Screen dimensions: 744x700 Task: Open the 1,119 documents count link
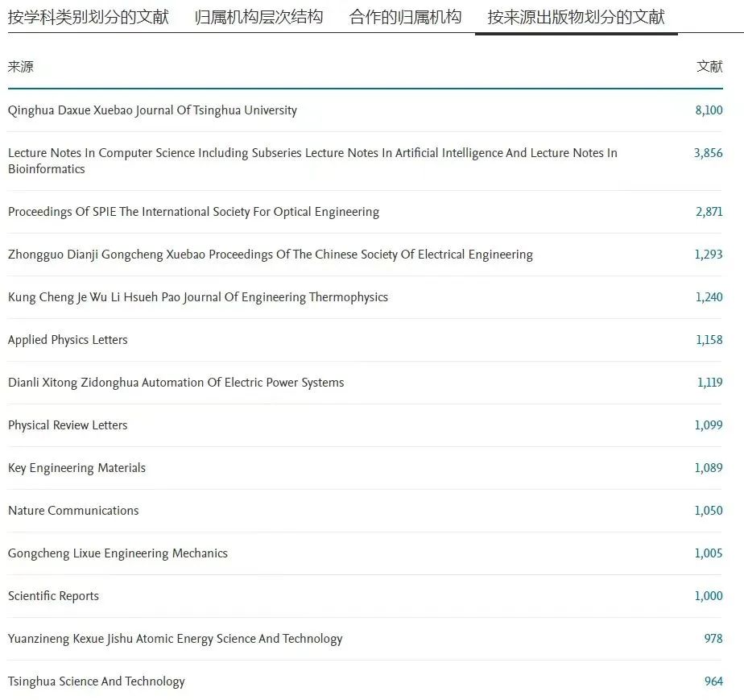[709, 383]
